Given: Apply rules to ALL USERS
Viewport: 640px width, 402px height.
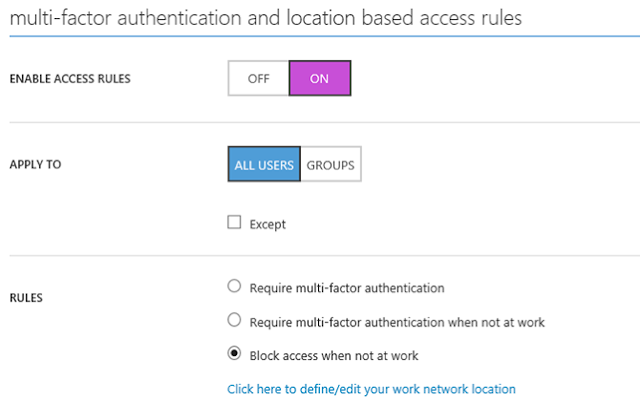Looking at the screenshot, I should (x=263, y=165).
